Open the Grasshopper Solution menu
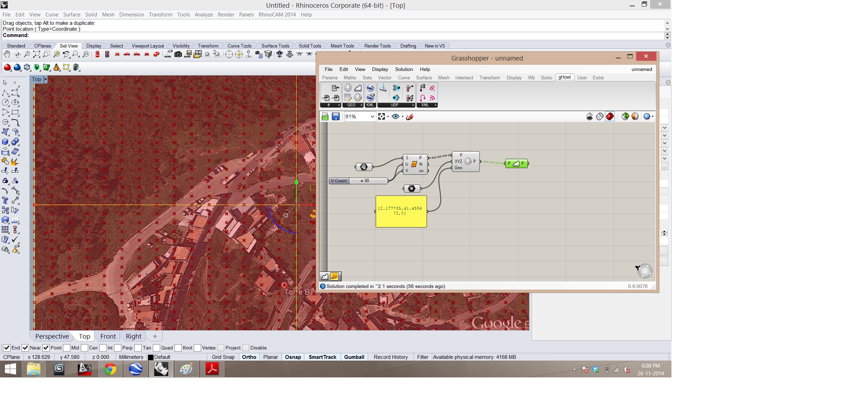 404,69
